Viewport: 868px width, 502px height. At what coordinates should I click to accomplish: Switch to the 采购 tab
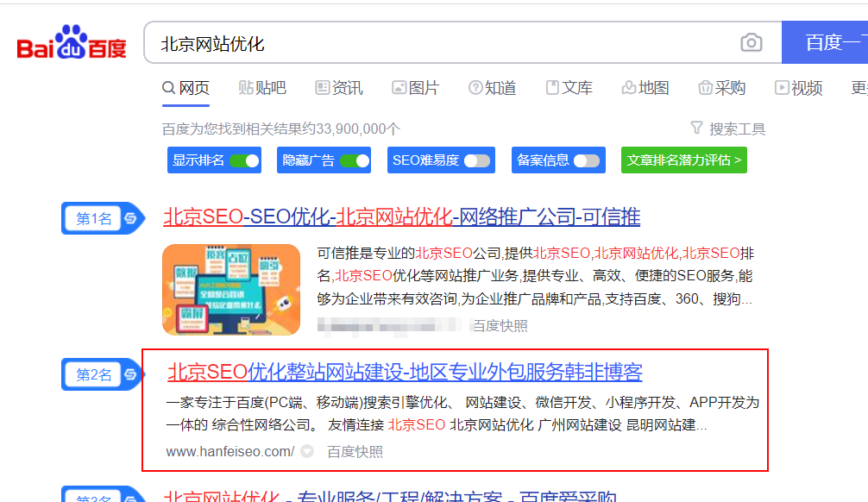click(x=722, y=88)
